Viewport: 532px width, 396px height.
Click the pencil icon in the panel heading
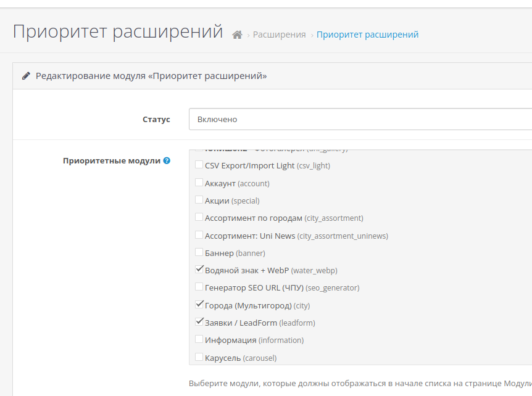(26, 76)
